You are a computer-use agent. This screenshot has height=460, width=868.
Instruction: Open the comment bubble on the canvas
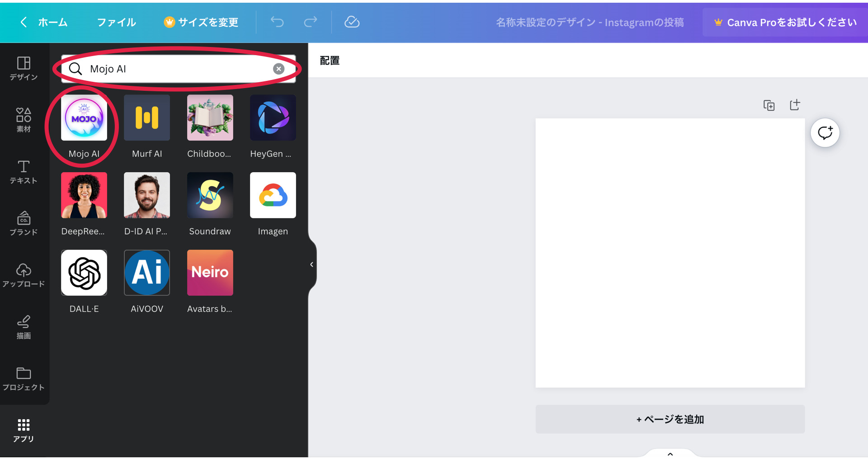tap(825, 132)
